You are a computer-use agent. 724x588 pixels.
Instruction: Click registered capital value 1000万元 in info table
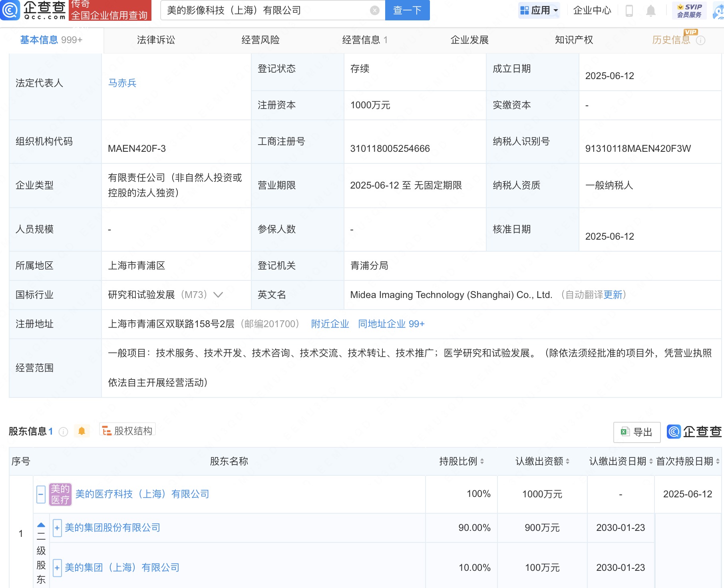[370, 105]
